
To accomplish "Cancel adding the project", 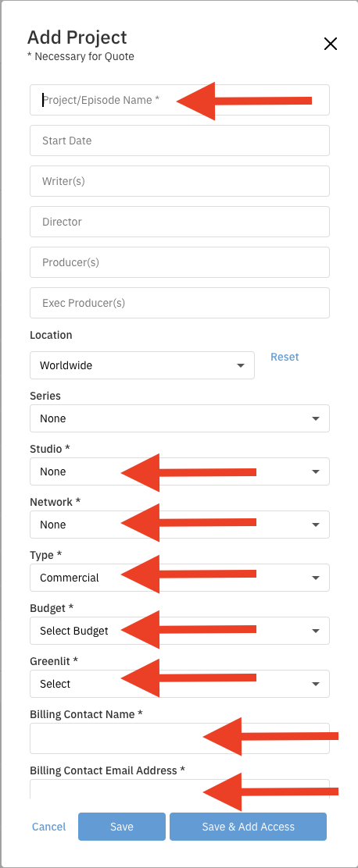I will pos(48,827).
